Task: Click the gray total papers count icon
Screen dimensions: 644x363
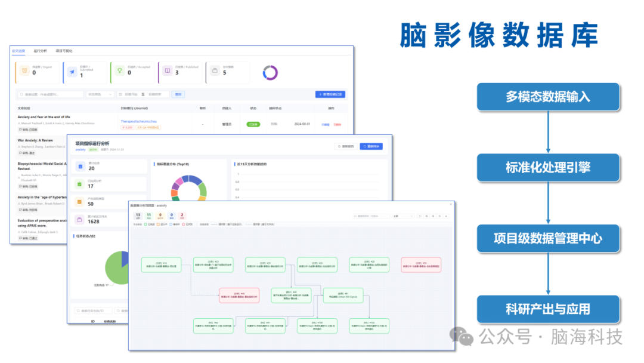Action: [x=215, y=70]
